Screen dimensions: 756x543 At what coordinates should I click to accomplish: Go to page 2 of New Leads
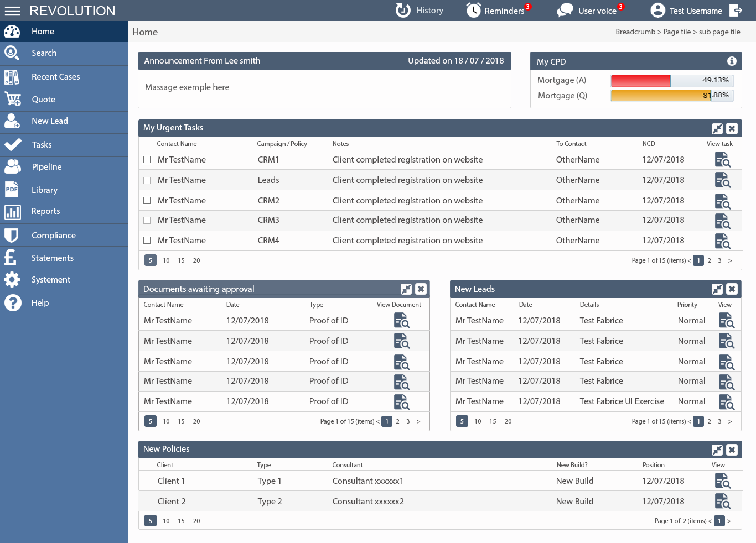[x=709, y=421]
